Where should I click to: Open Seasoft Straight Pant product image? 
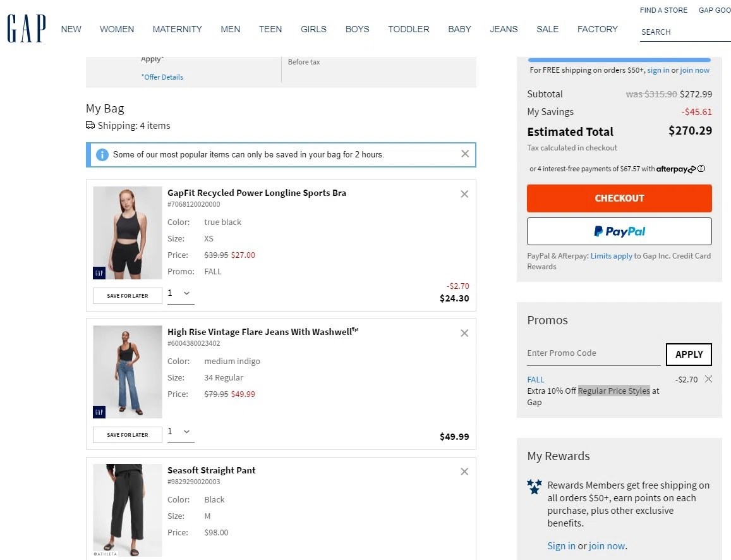pos(127,510)
